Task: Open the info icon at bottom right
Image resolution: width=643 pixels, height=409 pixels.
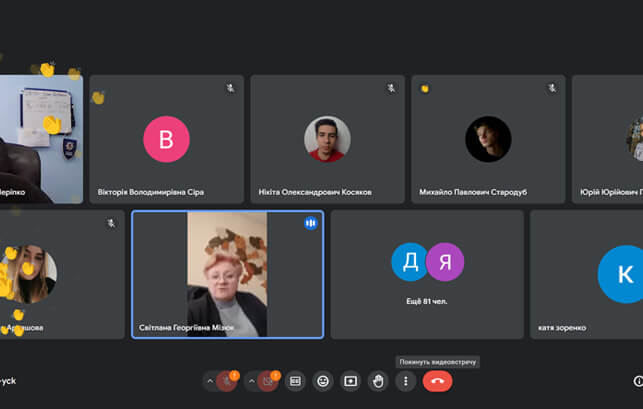Action: click(638, 381)
